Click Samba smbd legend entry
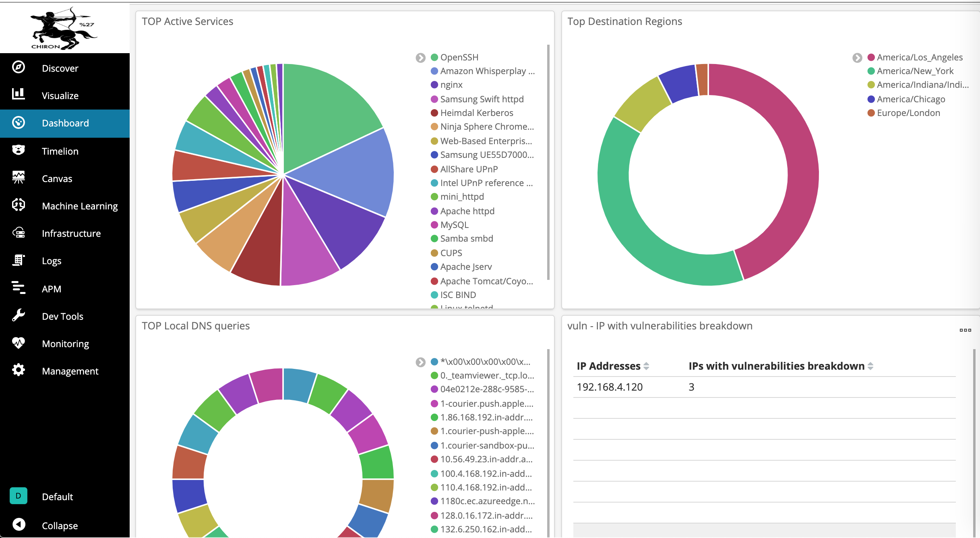 462,238
